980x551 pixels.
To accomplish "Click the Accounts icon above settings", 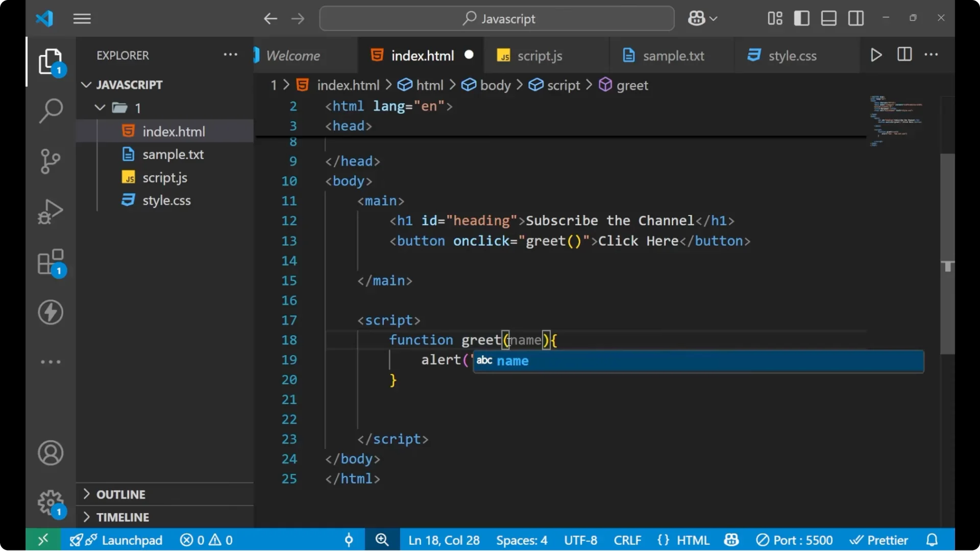I will pos(50,453).
